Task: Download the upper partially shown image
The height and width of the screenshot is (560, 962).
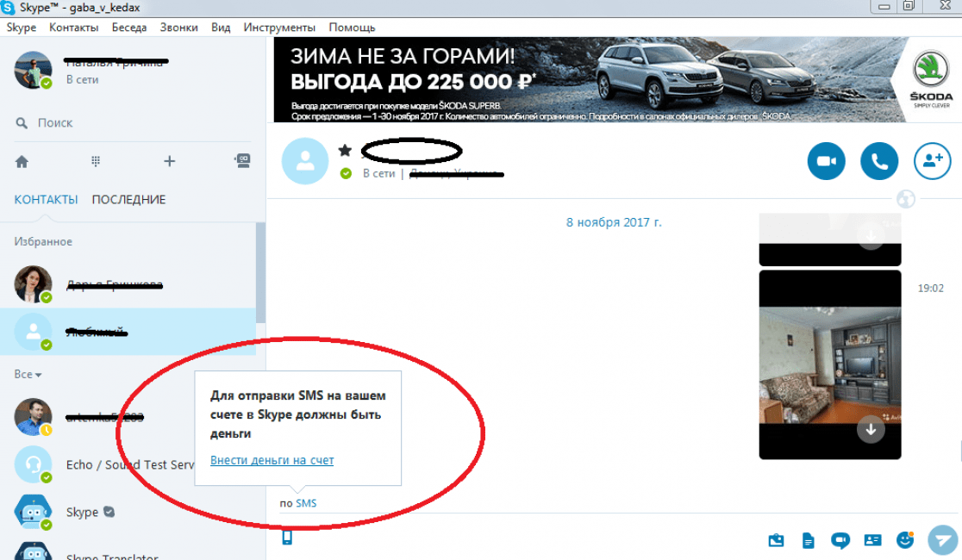Action: pos(871,236)
